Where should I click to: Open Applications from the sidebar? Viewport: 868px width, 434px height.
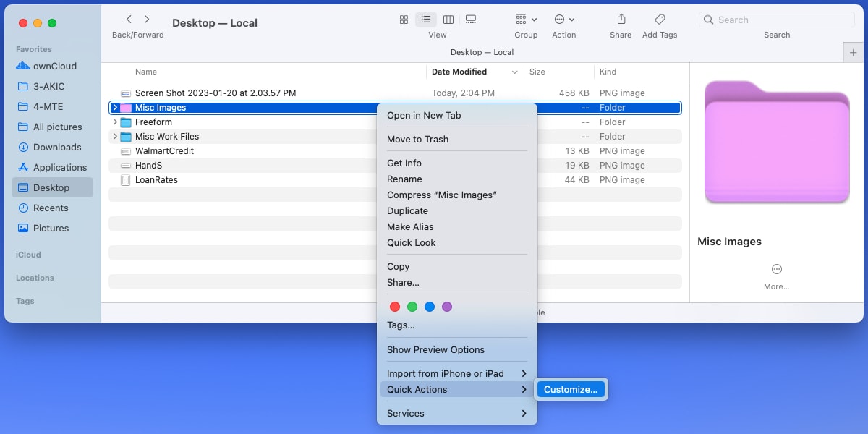61,167
